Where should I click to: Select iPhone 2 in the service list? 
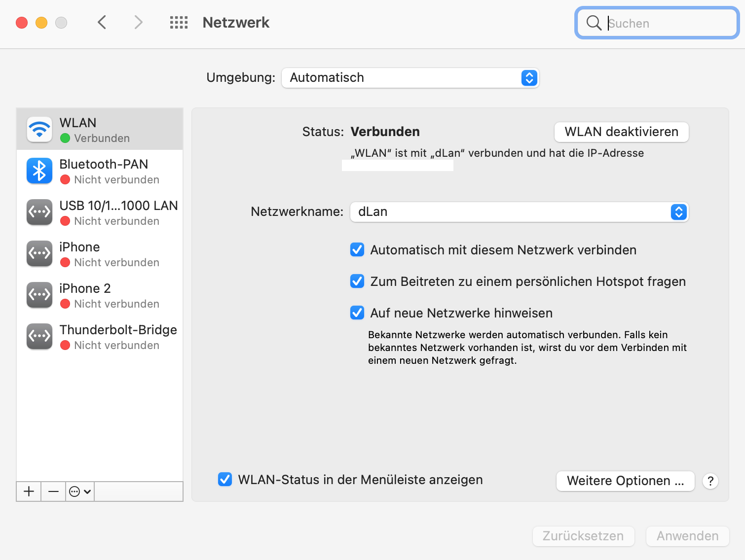pyautogui.click(x=100, y=295)
